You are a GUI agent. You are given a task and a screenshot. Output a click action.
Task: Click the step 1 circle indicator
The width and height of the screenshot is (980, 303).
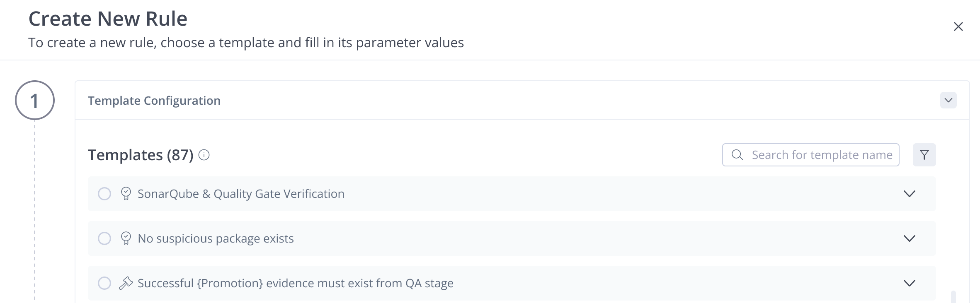tap(35, 100)
